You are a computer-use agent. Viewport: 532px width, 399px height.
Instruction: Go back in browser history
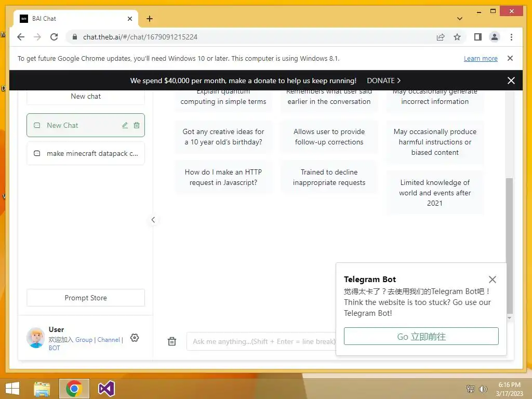pyautogui.click(x=21, y=37)
